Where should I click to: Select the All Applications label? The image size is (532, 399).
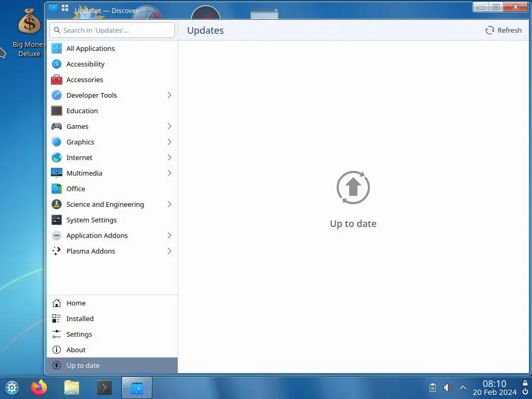point(90,48)
